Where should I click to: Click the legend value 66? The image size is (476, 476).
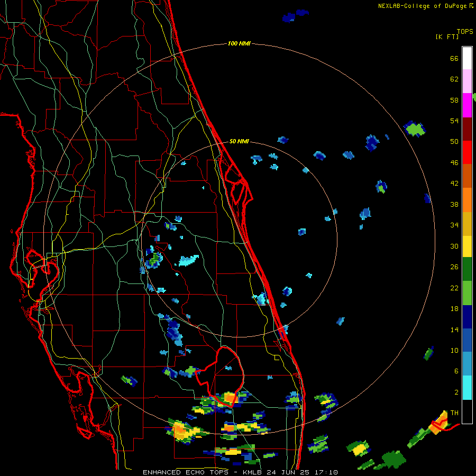point(454,59)
